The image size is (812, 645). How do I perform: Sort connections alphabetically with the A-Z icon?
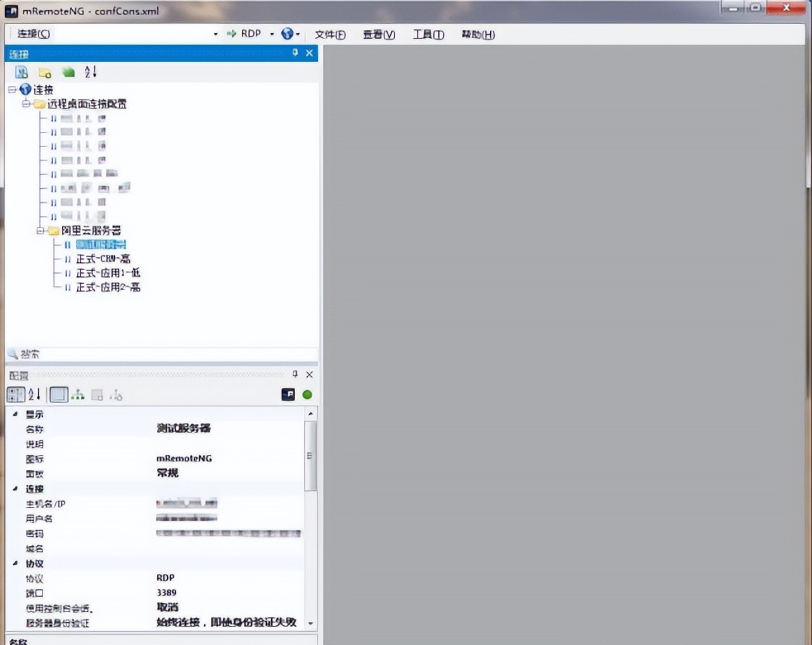90,72
